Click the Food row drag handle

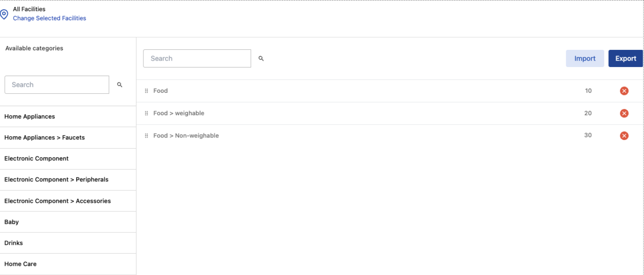coord(147,91)
